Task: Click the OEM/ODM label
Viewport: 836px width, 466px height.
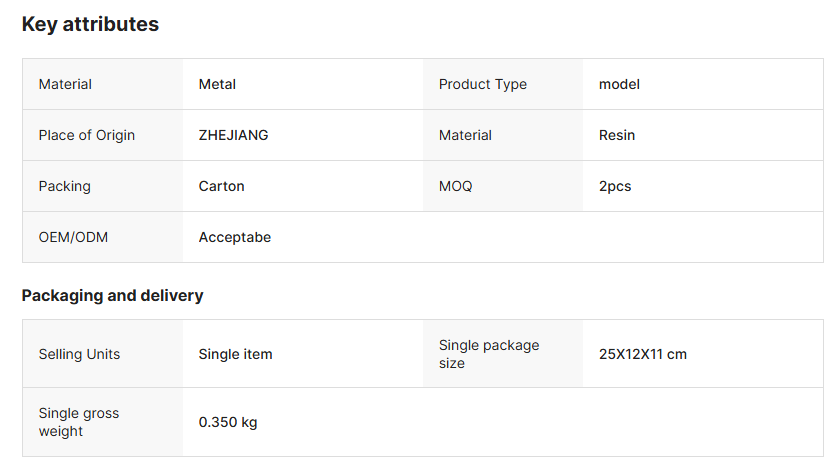Action: pos(73,238)
